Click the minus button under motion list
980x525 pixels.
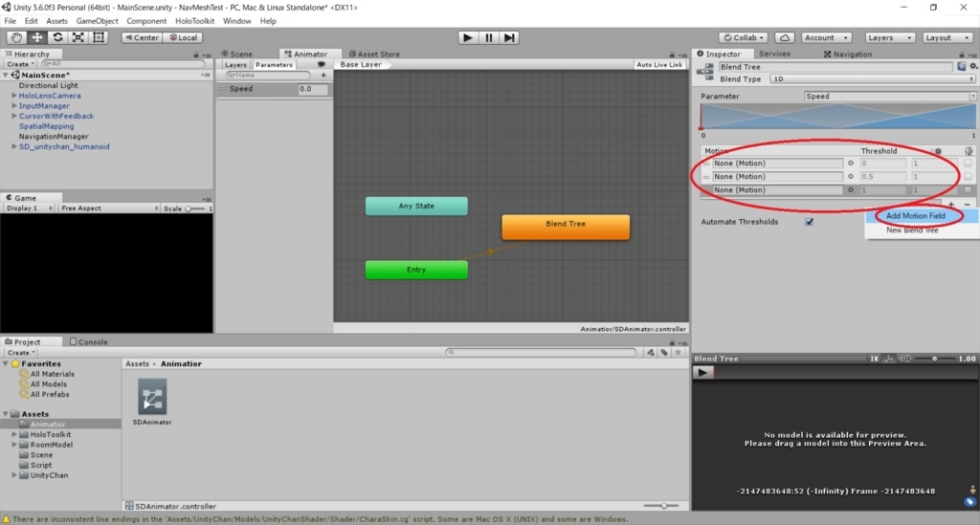click(967, 204)
